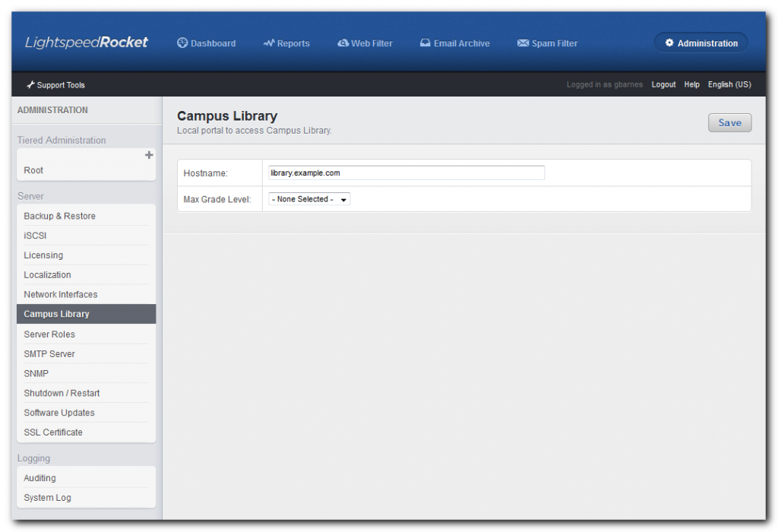
Task: Click the Spam Filter envelope icon
Action: (523, 43)
